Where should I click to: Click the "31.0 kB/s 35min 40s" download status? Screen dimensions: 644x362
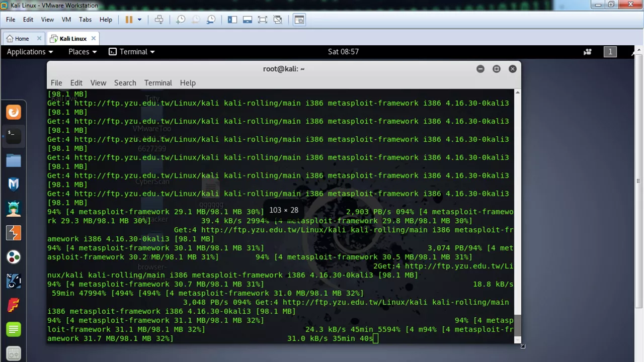(330, 338)
